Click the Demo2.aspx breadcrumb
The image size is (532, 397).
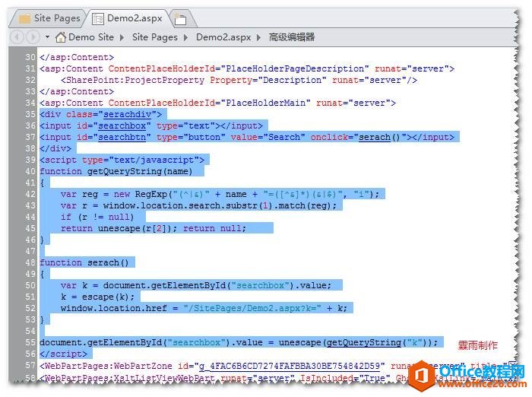coord(223,37)
